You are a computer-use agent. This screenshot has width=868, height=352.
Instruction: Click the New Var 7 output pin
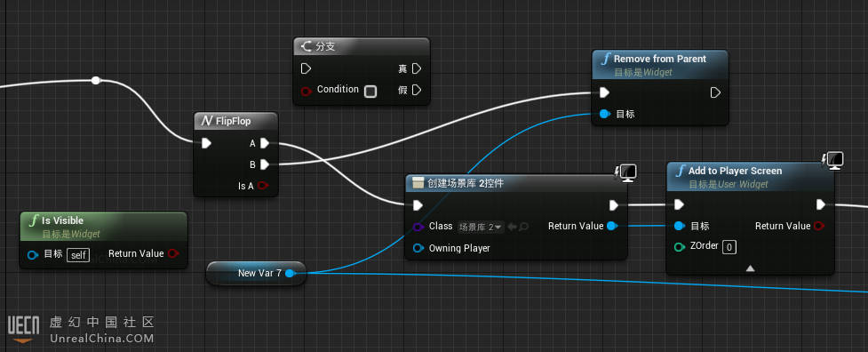click(289, 273)
